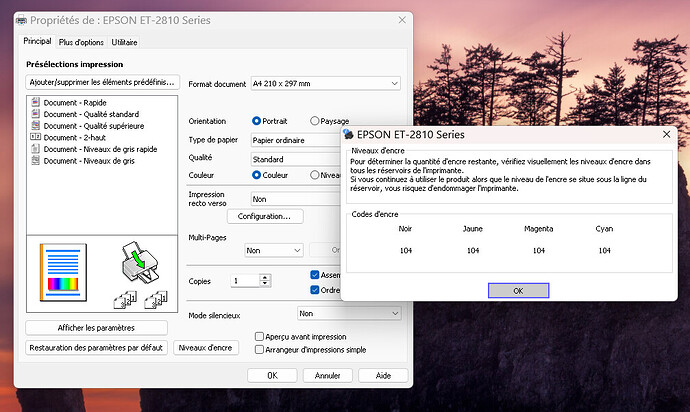The image size is (690, 412).
Task: Open the Type de papier dropdown
Action: pyautogui.click(x=296, y=140)
